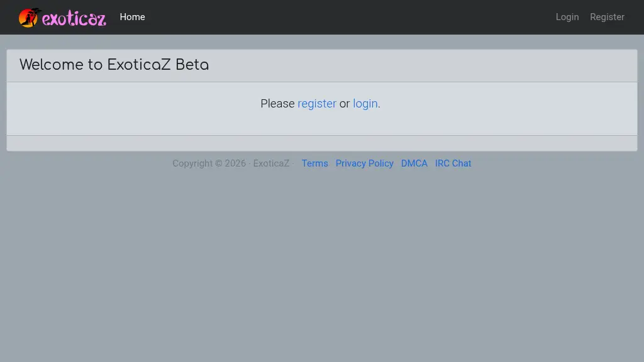Click the Copyright © 2026 footer text
Image resolution: width=644 pixels, height=362 pixels.
pyautogui.click(x=209, y=163)
